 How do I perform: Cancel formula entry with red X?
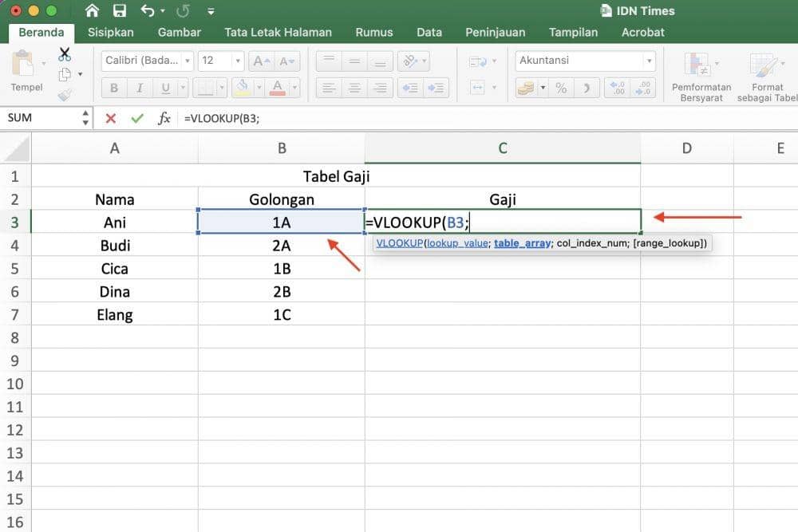[109, 117]
